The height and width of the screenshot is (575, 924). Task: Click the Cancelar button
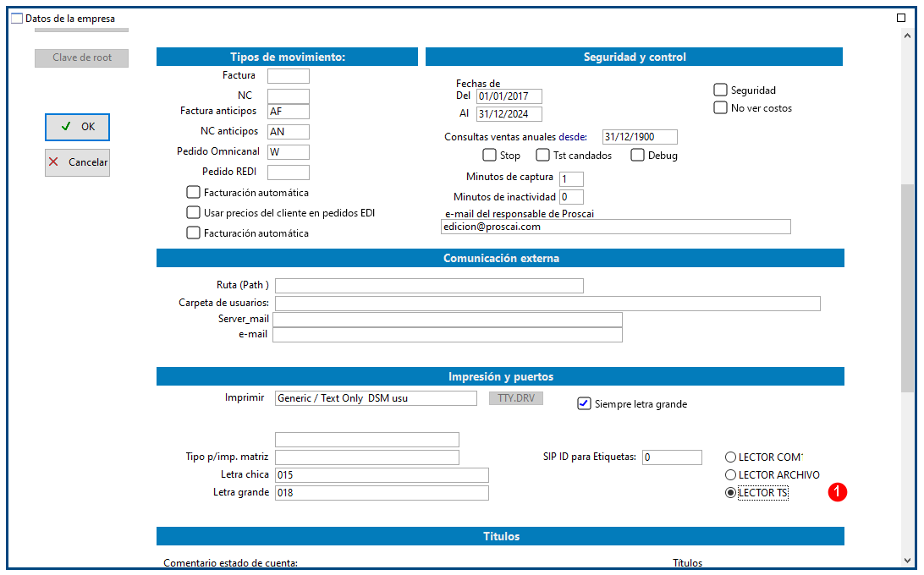tap(77, 162)
